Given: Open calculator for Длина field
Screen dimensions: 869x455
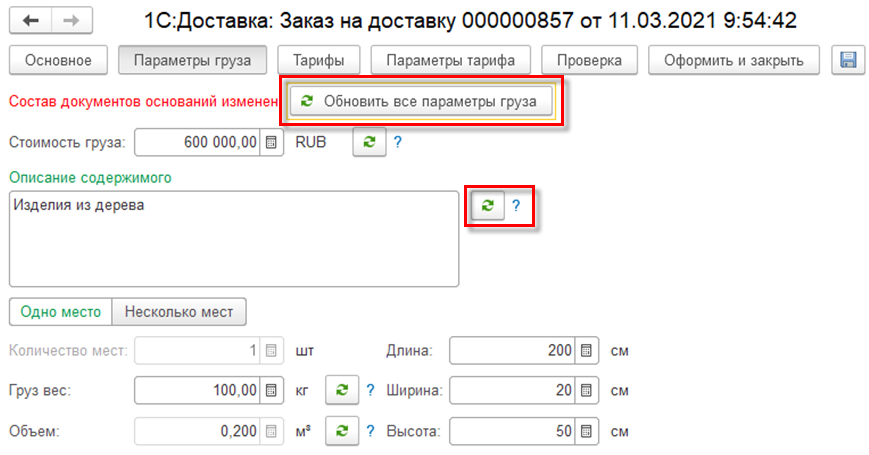Looking at the screenshot, I should 586,350.
